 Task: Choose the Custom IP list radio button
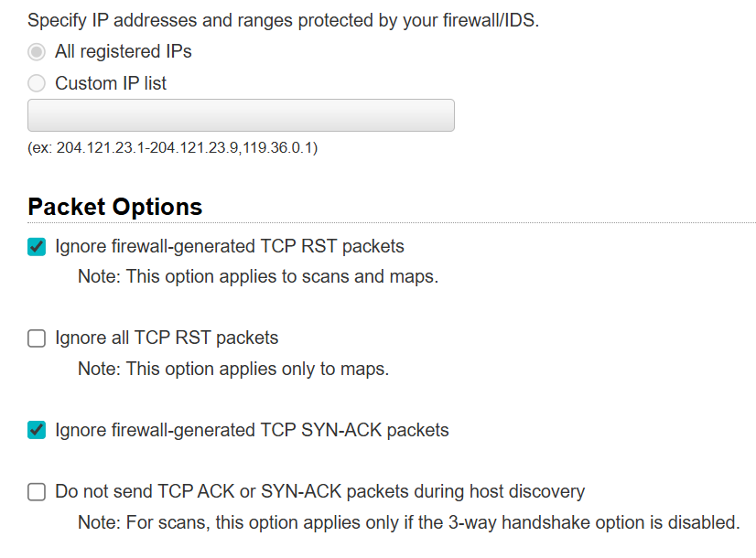click(37, 83)
